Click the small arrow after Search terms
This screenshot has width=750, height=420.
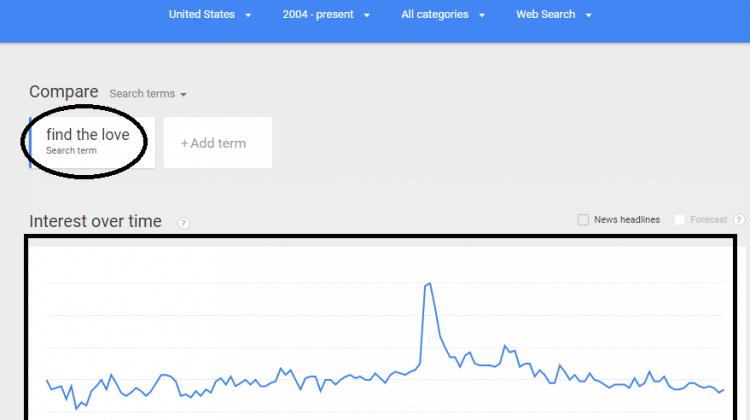pos(183,95)
